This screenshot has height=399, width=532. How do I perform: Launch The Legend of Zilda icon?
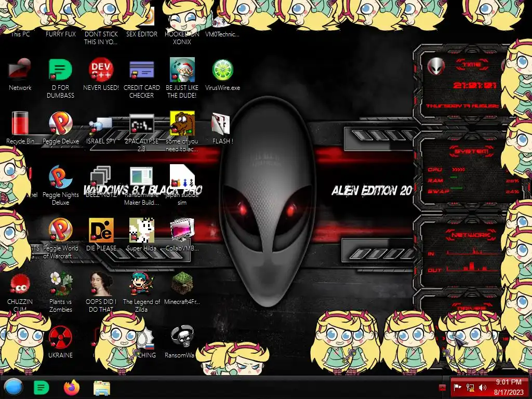pos(141,292)
